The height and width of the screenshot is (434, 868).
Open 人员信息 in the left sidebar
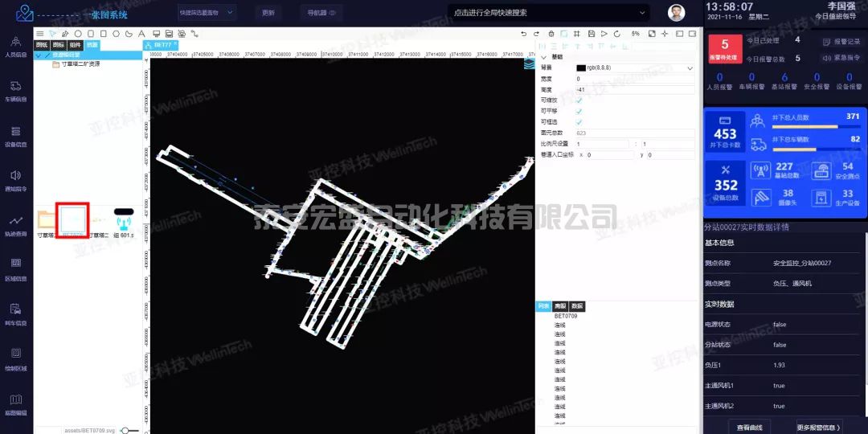click(x=16, y=47)
